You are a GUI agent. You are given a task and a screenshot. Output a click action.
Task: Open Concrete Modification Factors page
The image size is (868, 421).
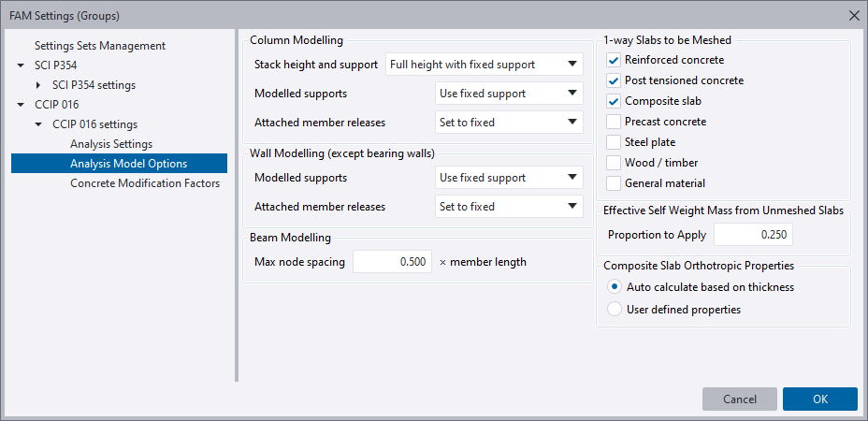pos(145,183)
